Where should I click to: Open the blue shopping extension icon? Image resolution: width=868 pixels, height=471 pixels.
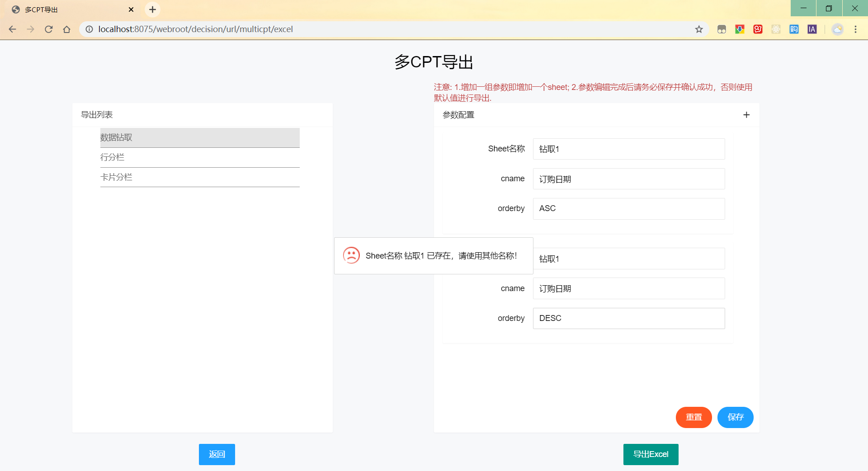pos(794,29)
